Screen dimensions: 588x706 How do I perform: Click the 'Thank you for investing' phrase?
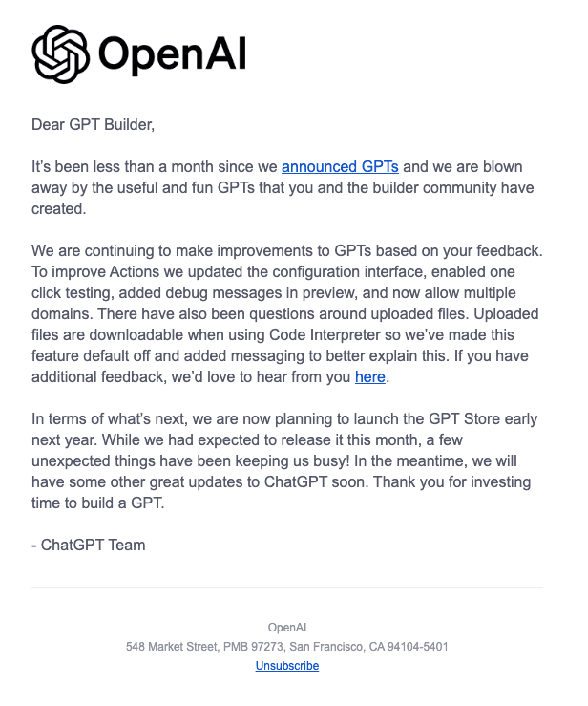[451, 482]
